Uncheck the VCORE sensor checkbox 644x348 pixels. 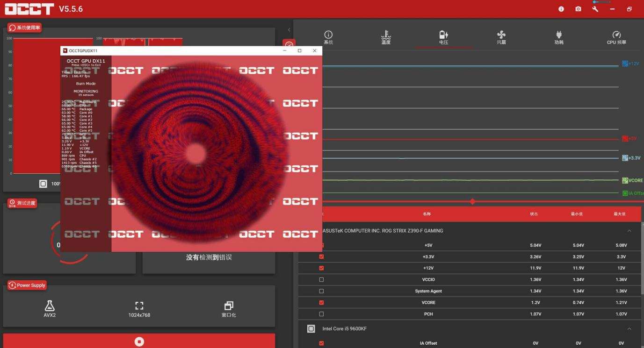point(321,302)
